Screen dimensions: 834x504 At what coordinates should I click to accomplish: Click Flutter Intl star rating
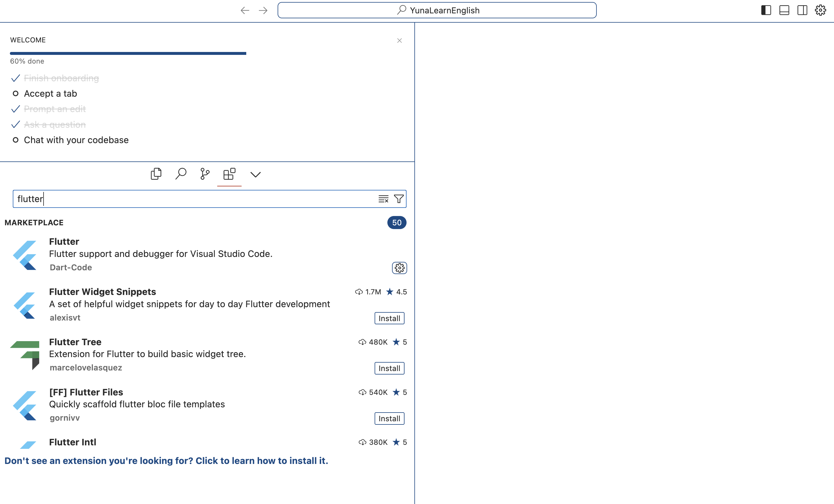400,442
